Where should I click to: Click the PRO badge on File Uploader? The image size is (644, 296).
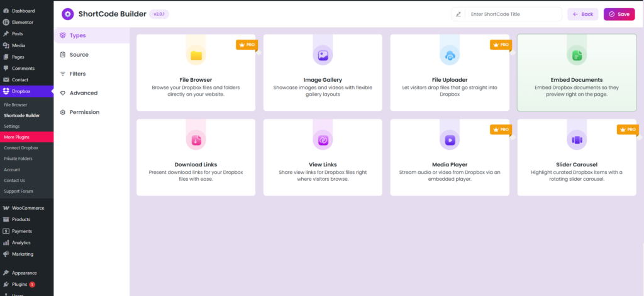[501, 44]
